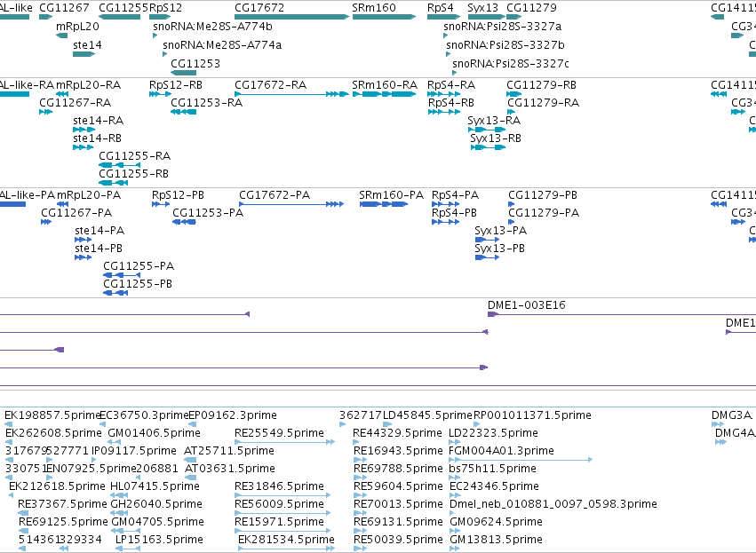Select transcript CG11255-RB

click(x=133, y=174)
